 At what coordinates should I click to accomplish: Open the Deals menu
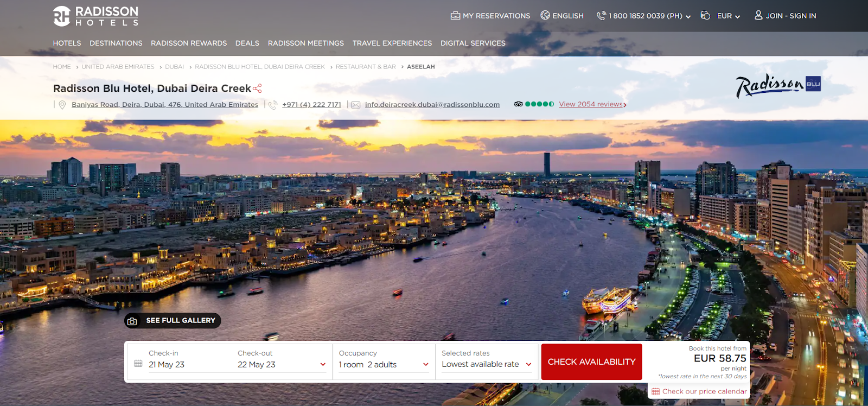(x=247, y=43)
